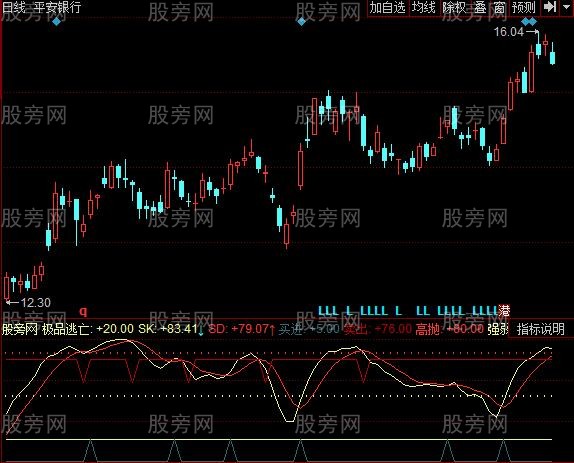Click the 12.30 low price label
The image size is (574, 463).
click(36, 303)
